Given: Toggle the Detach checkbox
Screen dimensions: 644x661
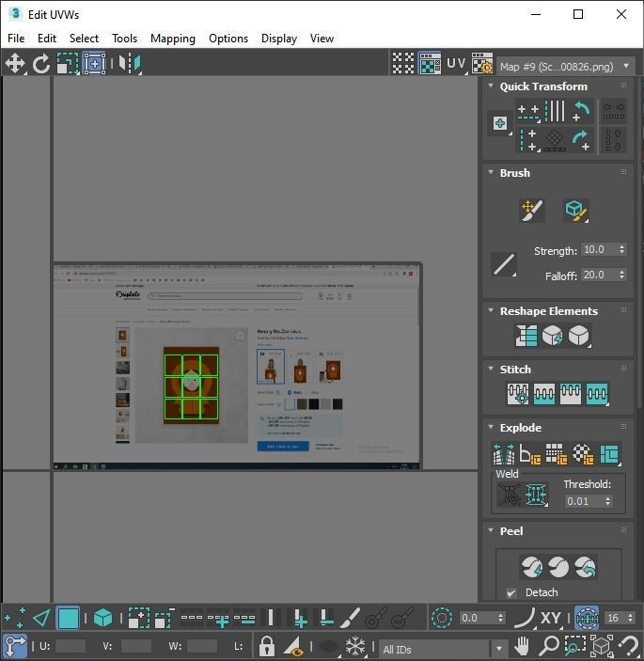Looking at the screenshot, I should click(511, 592).
